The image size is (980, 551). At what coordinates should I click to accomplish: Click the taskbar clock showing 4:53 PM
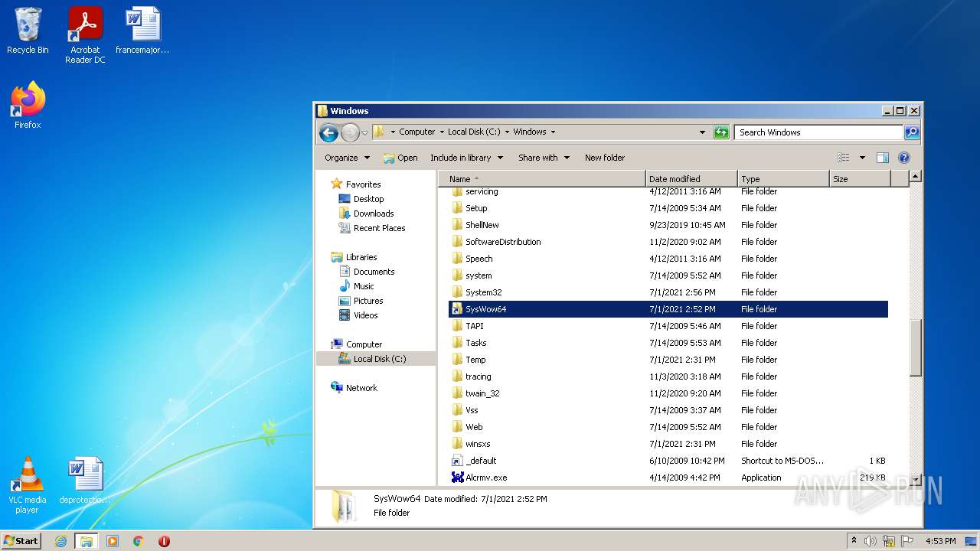point(940,541)
